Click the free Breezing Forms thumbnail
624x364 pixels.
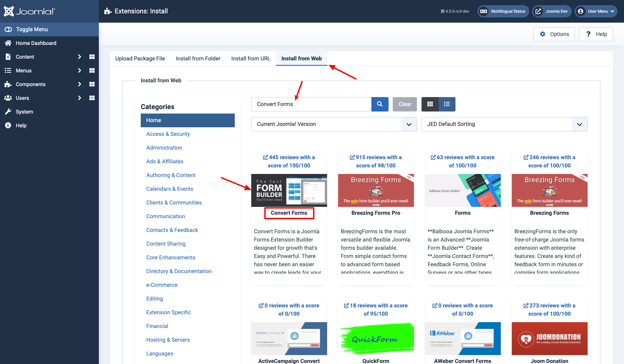550,190
